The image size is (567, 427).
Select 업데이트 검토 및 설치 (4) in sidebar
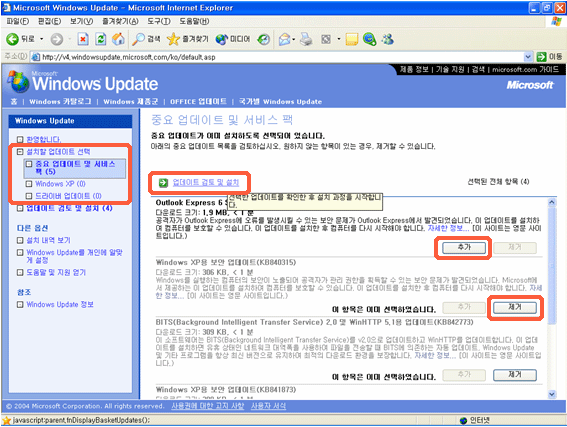coord(69,208)
